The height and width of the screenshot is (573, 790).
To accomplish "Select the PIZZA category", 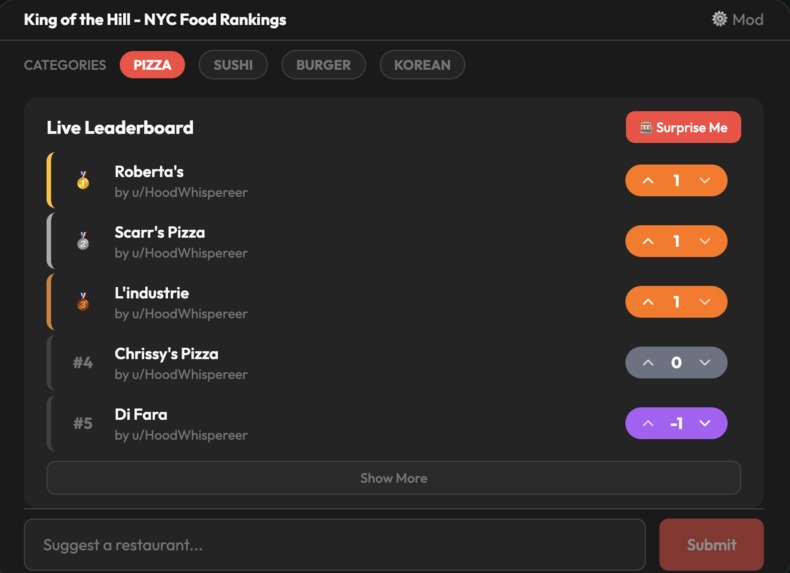I will (152, 65).
